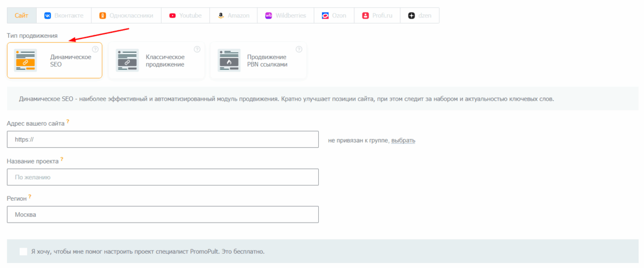The height and width of the screenshot is (268, 644).
Task: Show hint beside Адрес вашего сайта label
Action: tap(68, 121)
